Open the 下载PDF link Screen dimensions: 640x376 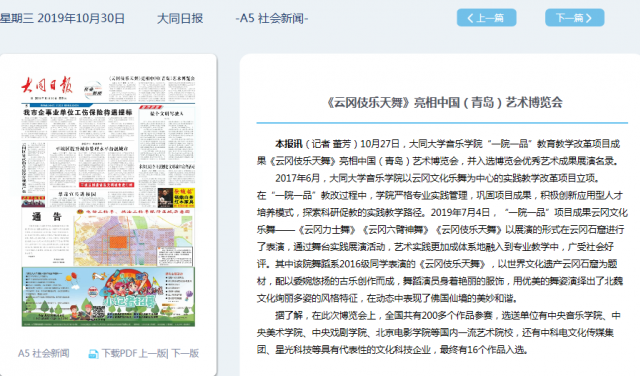(120, 353)
